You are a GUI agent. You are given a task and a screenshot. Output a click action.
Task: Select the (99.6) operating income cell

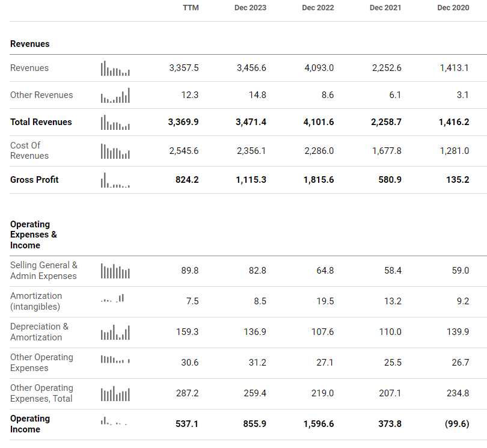456,424
